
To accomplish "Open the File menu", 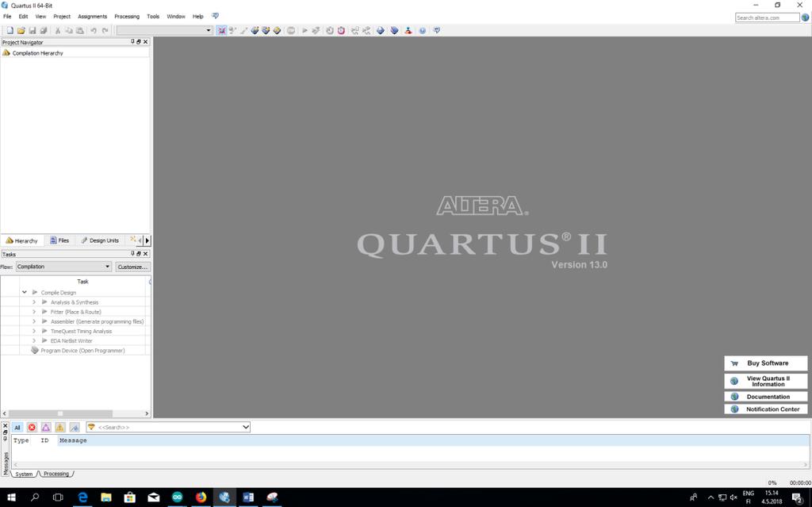I will 7,17.
